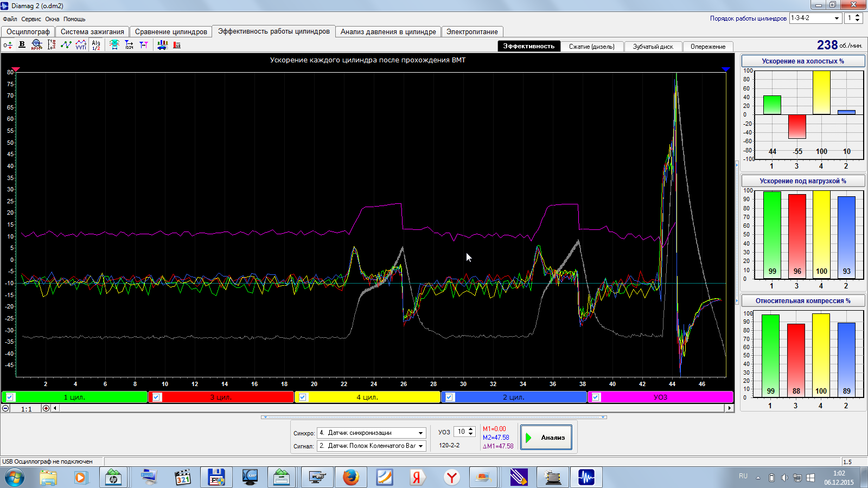Click the horizontal scrollbar right arrow

tap(730, 408)
